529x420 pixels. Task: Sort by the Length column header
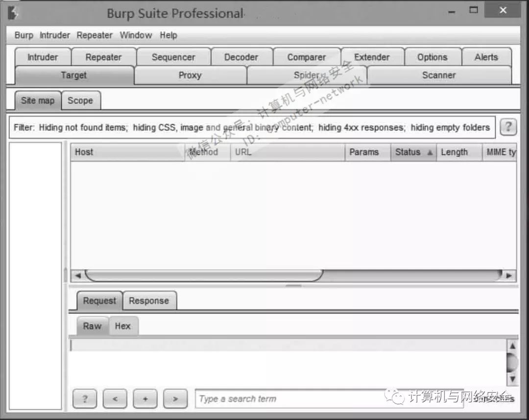pyautogui.click(x=459, y=152)
